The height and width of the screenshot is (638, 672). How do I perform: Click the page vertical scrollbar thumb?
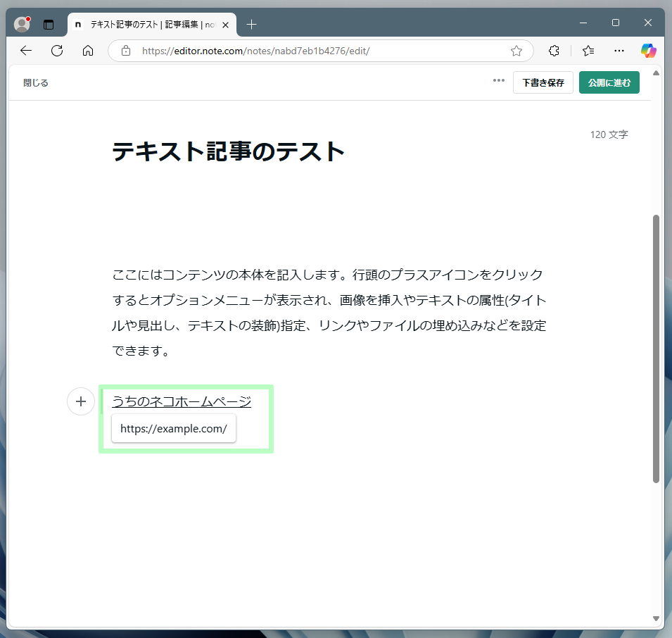click(656, 349)
